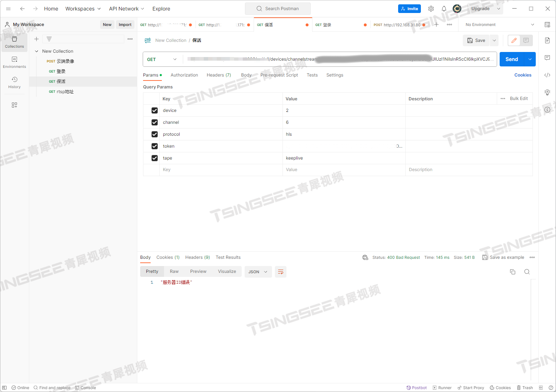This screenshot has width=556, height=392.
Task: Copy the response body
Action: click(x=513, y=272)
